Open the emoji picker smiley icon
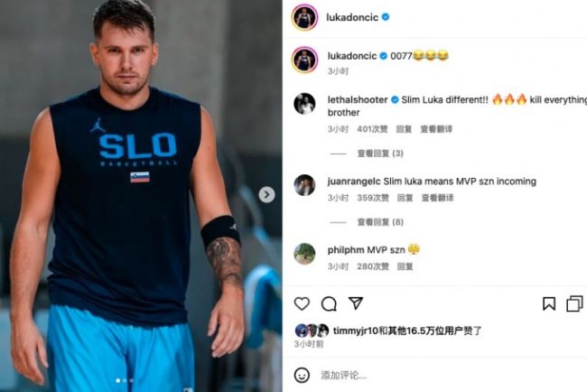This screenshot has width=587, height=392. (x=302, y=375)
